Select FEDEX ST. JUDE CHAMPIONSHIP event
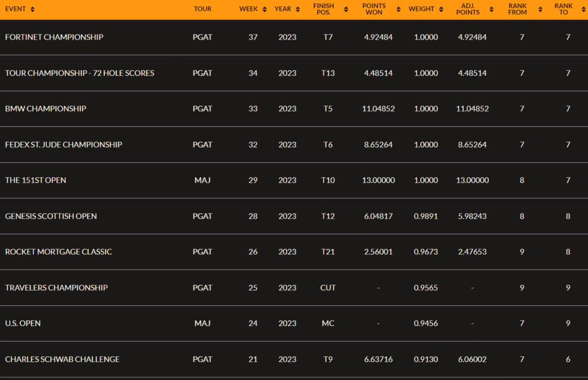The width and height of the screenshot is (588, 380). (63, 145)
